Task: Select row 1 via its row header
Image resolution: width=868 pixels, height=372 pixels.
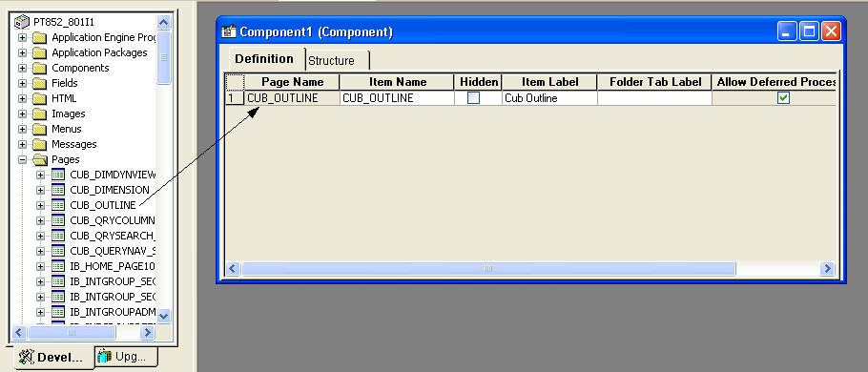Action: 235,98
